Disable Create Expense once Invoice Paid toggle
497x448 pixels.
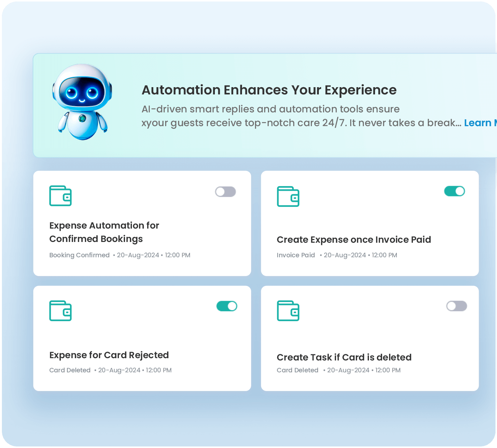point(454,191)
